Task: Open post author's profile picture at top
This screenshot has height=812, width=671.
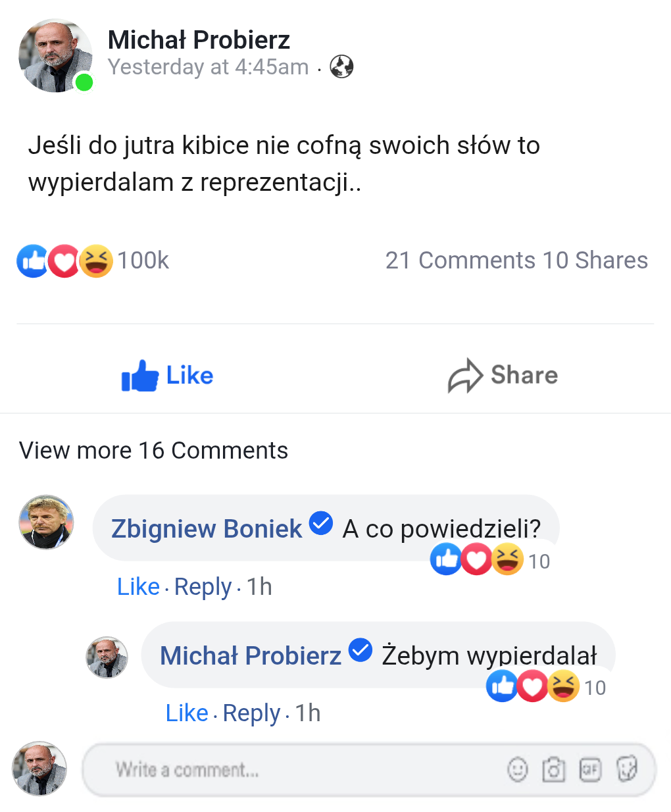Action: [55, 56]
